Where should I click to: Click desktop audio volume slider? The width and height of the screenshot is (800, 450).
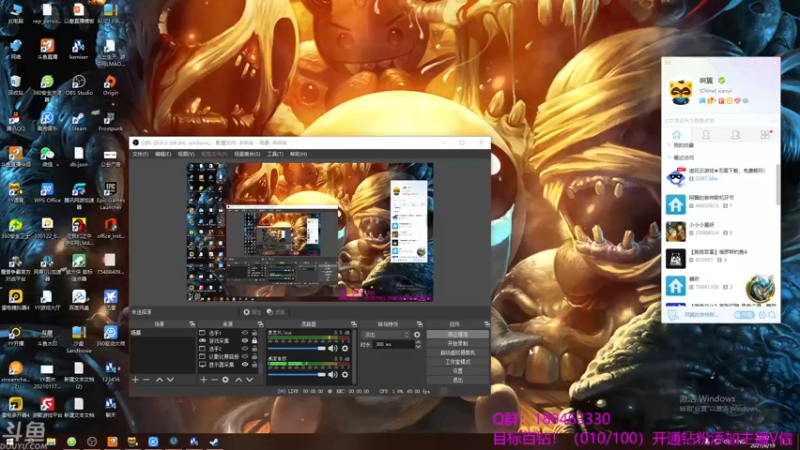(297, 374)
